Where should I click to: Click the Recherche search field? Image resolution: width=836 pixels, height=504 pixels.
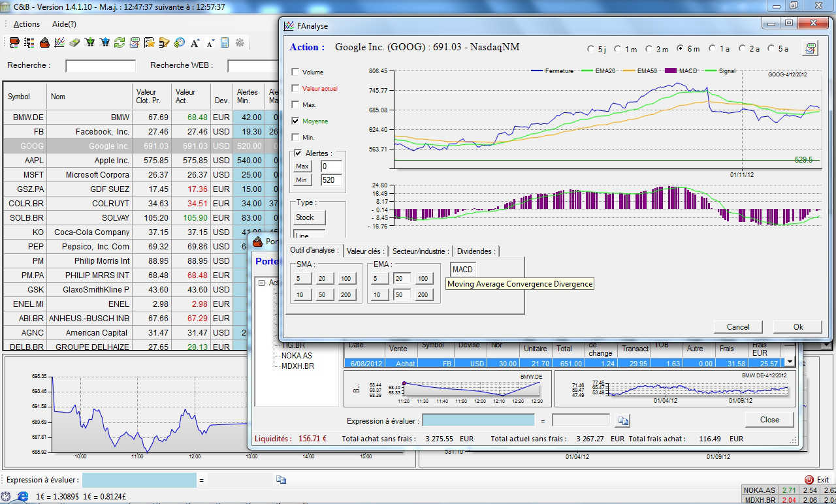click(101, 66)
